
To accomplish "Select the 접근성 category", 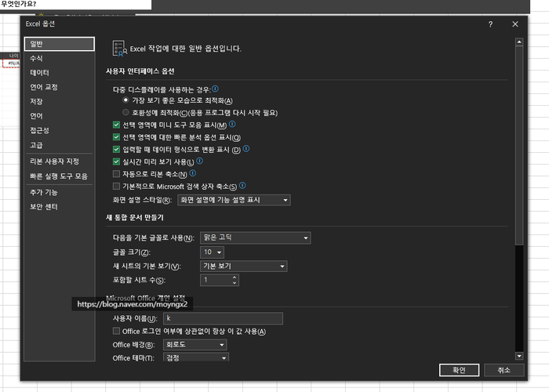I will pos(60,131).
